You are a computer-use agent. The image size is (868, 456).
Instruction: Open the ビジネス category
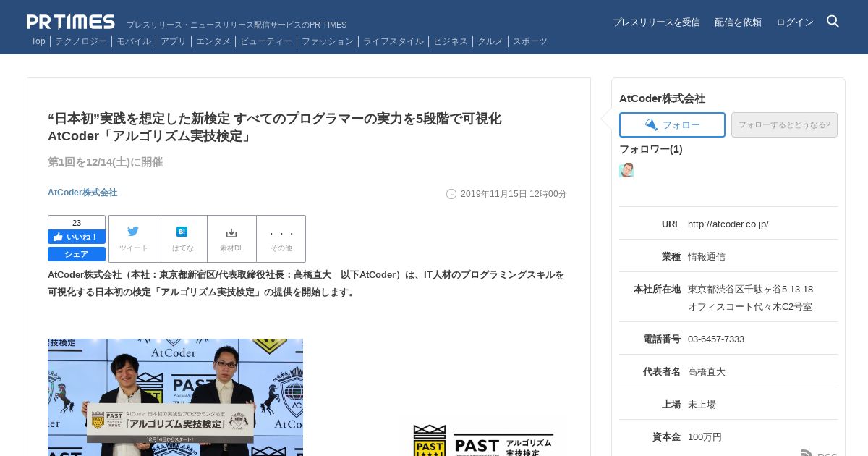pyautogui.click(x=451, y=41)
